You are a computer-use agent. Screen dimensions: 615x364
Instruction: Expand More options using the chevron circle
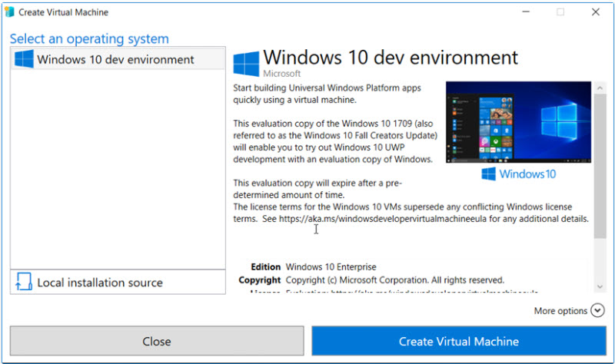599,311
